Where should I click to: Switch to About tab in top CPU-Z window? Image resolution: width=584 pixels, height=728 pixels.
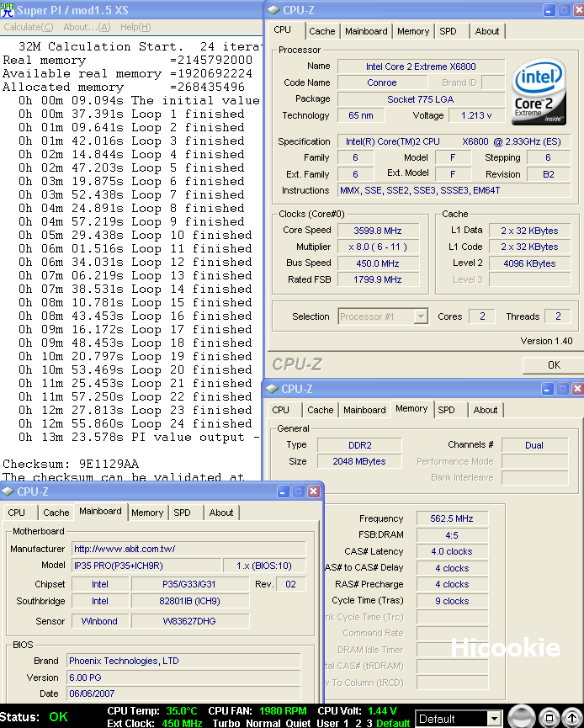point(487,32)
